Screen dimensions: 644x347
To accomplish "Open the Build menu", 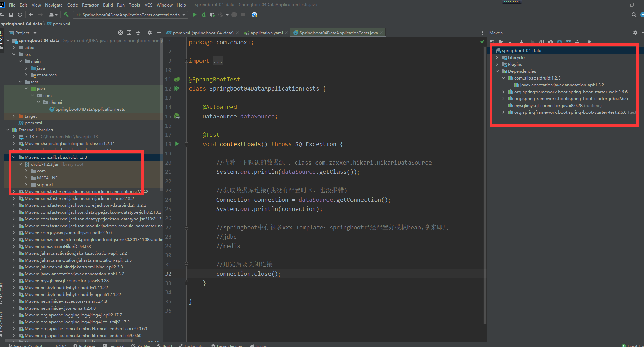I will coord(108,5).
